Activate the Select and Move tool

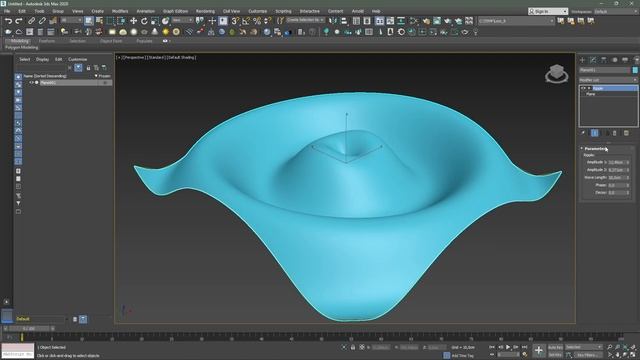coord(133,21)
